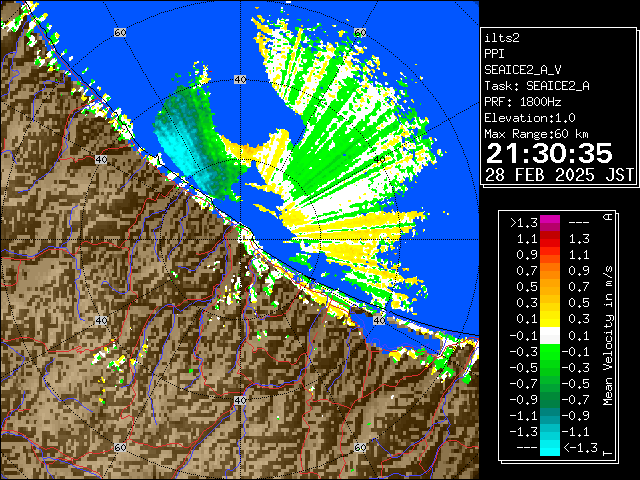Click the ">1.3" legend label

click(524, 223)
